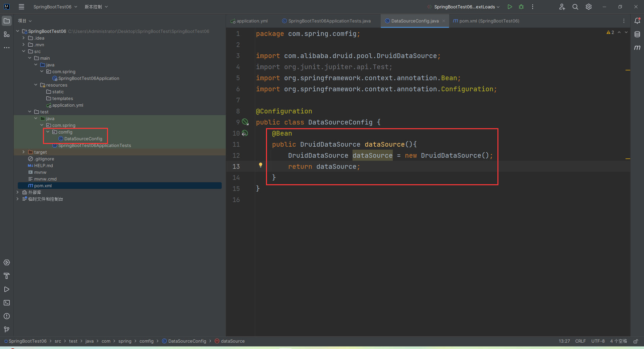Switch to application.yml tab
The width and height of the screenshot is (644, 349).
(249, 21)
